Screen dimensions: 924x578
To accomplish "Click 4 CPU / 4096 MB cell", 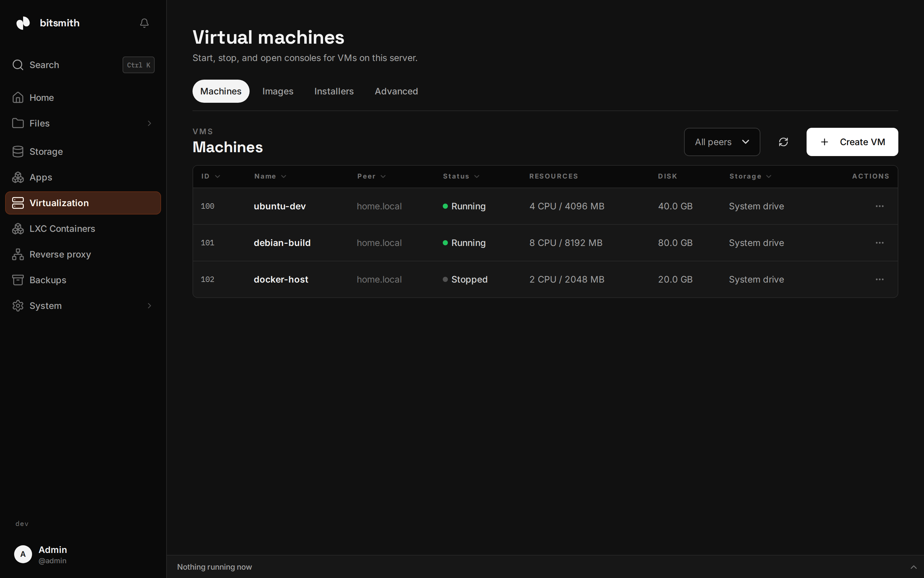I will [x=567, y=206].
